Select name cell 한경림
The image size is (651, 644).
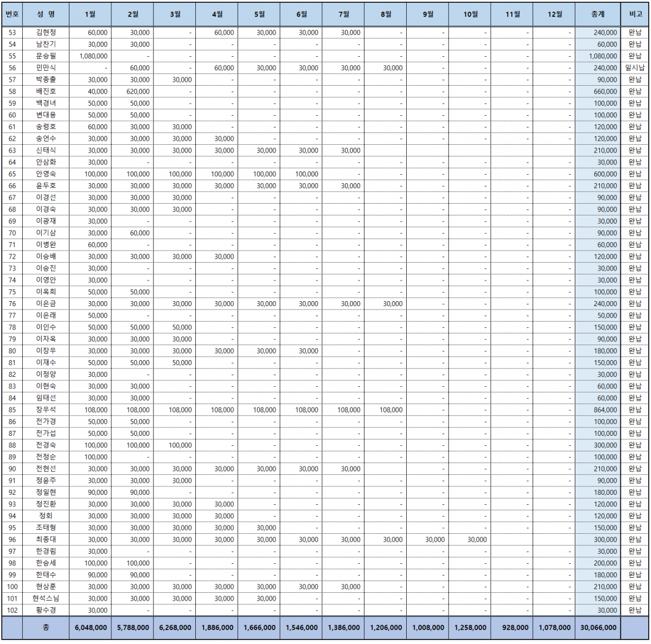point(46,552)
